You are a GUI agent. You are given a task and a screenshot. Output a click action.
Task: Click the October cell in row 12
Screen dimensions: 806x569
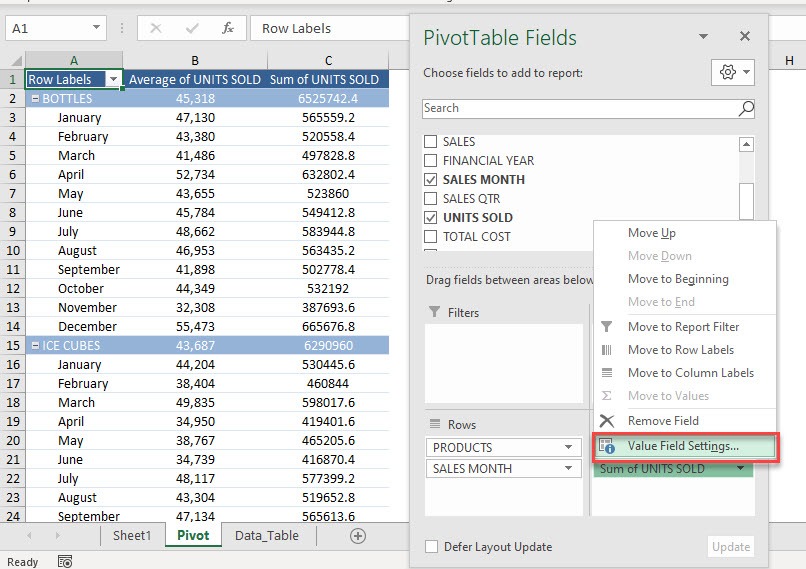click(81, 288)
